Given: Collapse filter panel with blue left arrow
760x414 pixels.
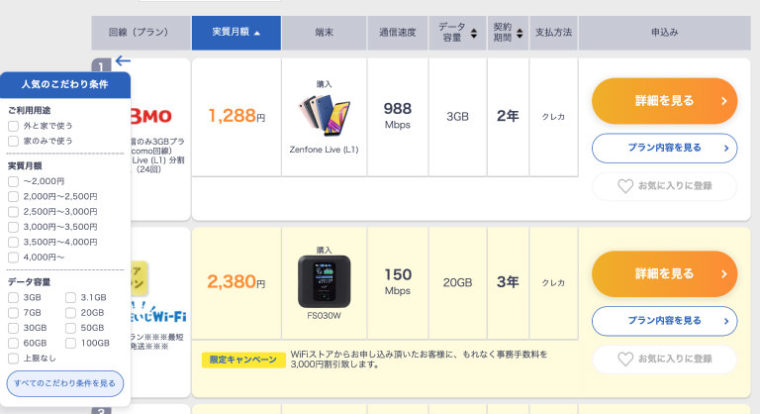Looking at the screenshot, I should 123,61.
